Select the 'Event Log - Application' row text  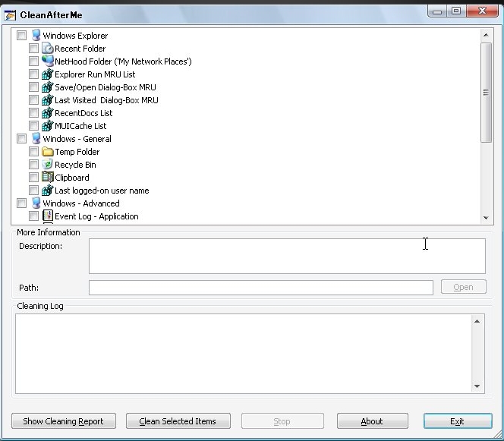[x=96, y=216]
